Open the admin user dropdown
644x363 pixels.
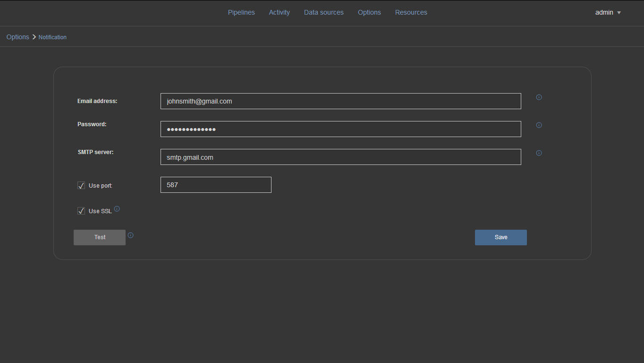click(x=608, y=12)
